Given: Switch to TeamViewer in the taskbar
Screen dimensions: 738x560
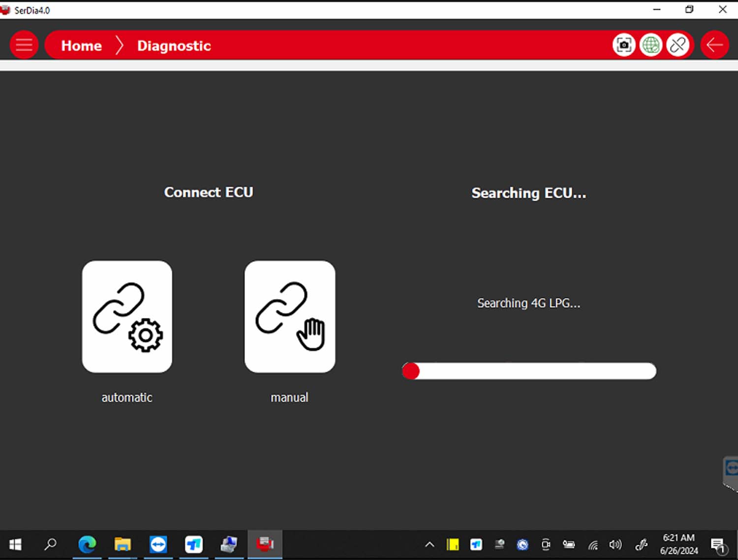Looking at the screenshot, I should click(158, 544).
